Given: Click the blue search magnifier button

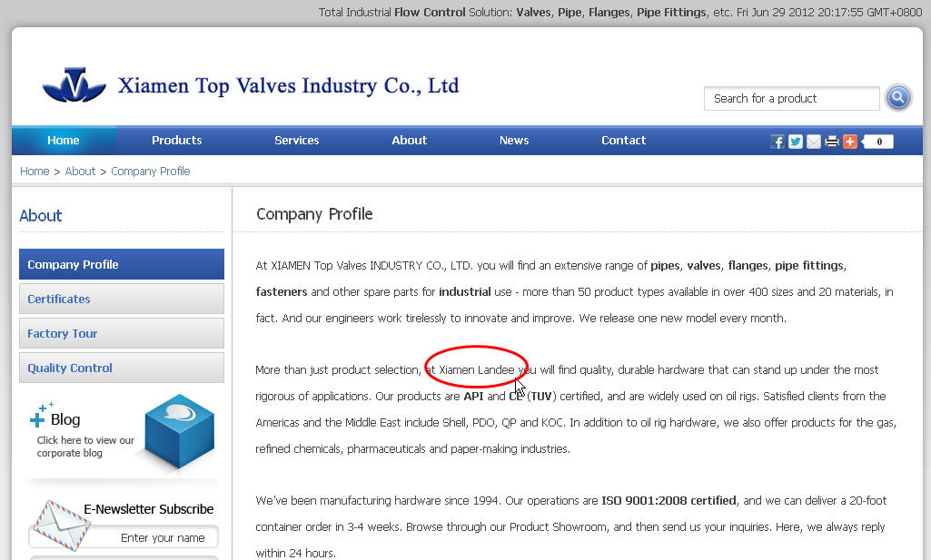Looking at the screenshot, I should coord(898,97).
